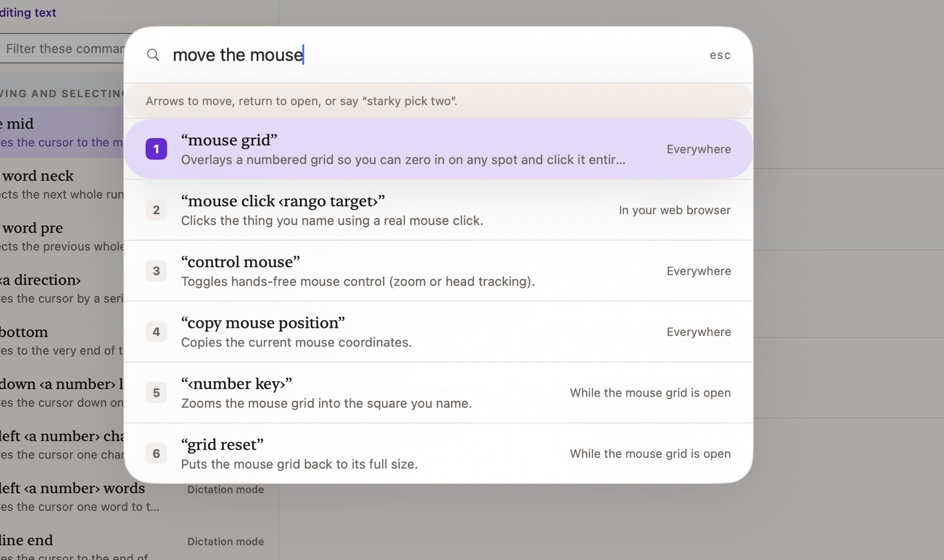
Task: Click 'Overlays a numbered grid' description
Action: pyautogui.click(x=403, y=160)
